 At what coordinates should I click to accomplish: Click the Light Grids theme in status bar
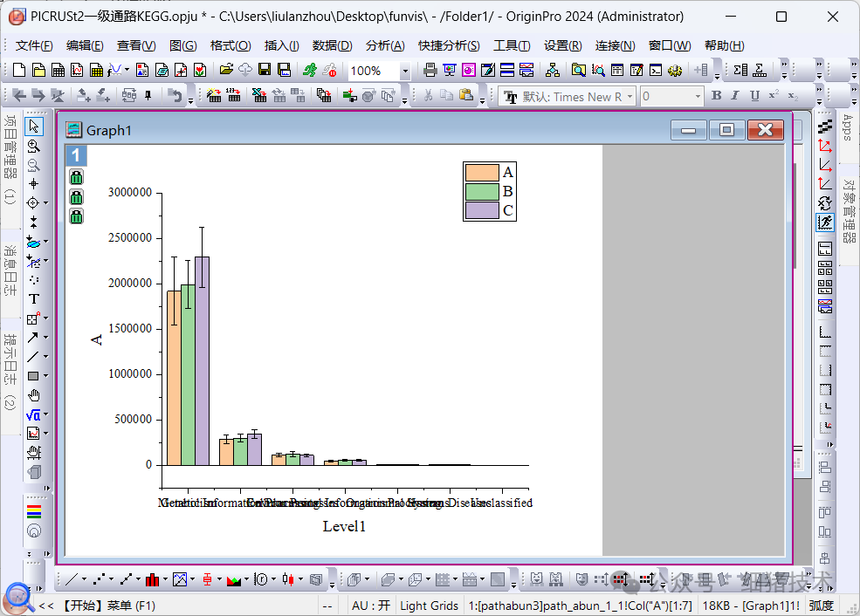point(429,605)
